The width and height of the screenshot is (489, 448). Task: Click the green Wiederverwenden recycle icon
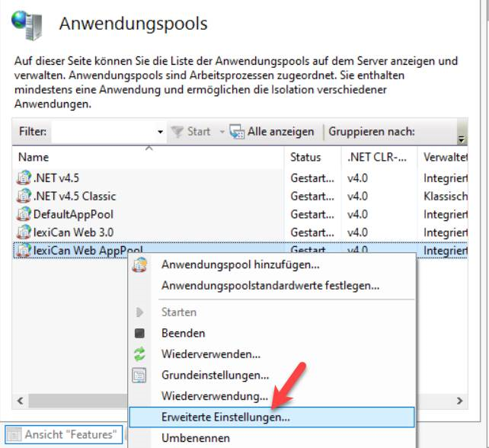click(x=139, y=354)
